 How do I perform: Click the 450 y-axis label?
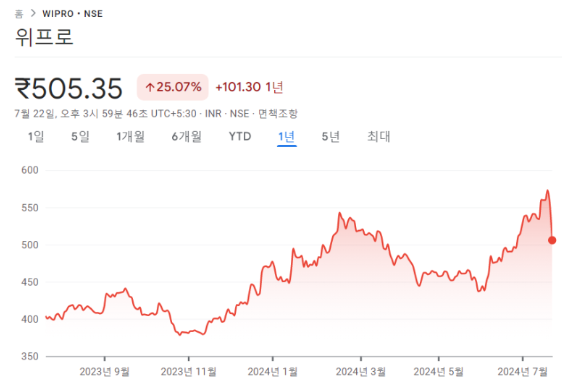pyautogui.click(x=30, y=282)
